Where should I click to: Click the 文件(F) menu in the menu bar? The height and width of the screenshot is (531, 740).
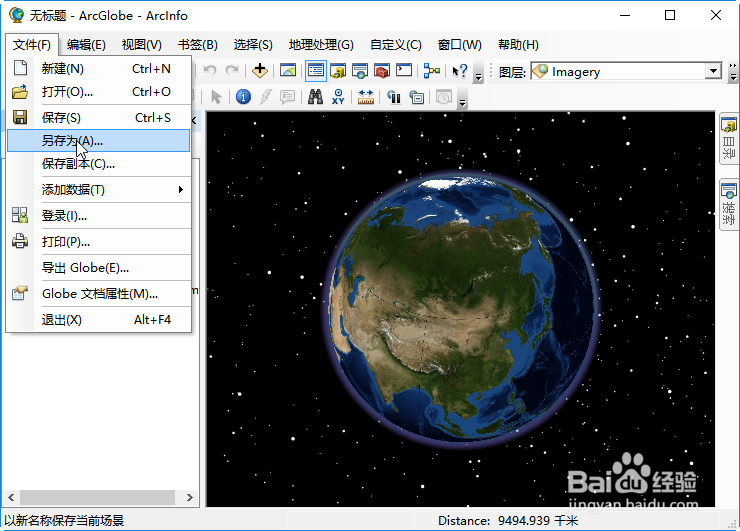tap(32, 45)
